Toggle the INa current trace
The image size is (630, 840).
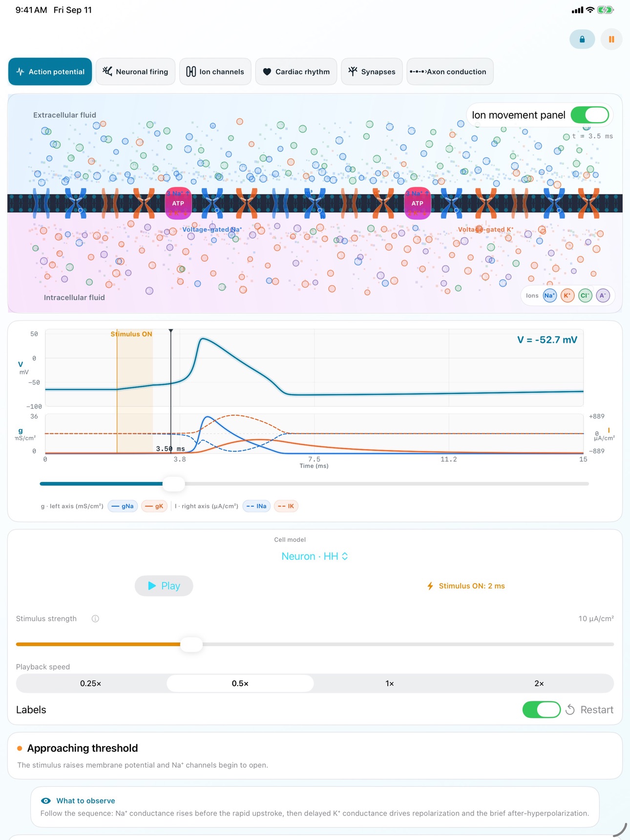(256, 506)
